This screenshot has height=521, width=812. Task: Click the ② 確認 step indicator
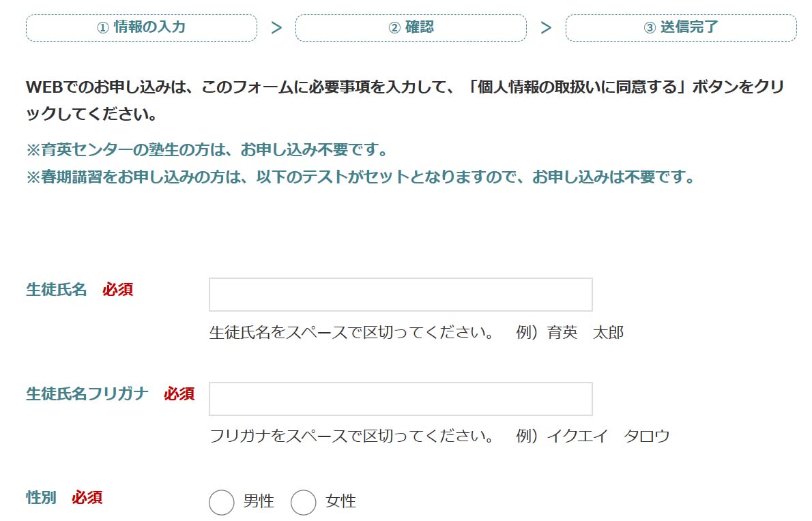(x=411, y=28)
